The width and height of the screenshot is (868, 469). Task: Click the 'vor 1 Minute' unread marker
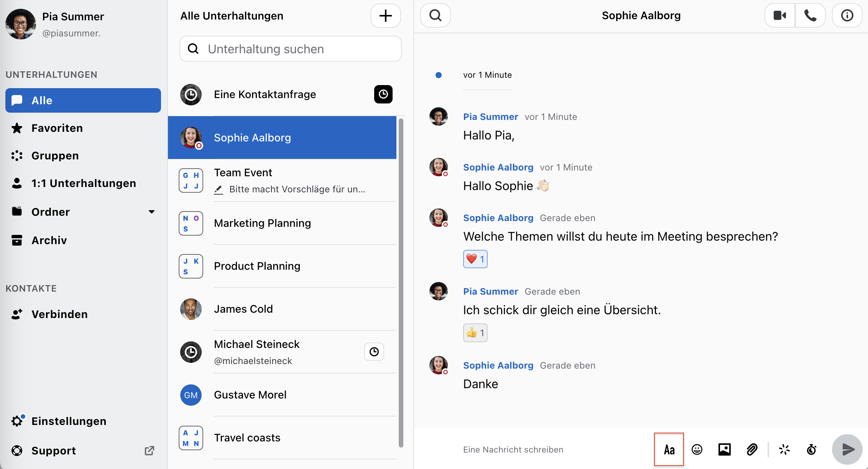coord(487,75)
